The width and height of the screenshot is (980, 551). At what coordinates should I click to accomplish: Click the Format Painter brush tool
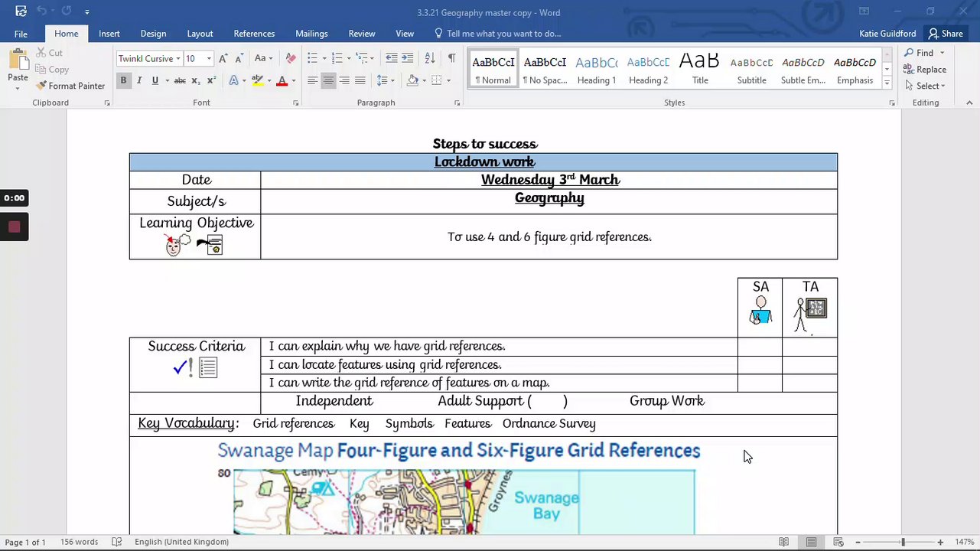click(x=70, y=86)
